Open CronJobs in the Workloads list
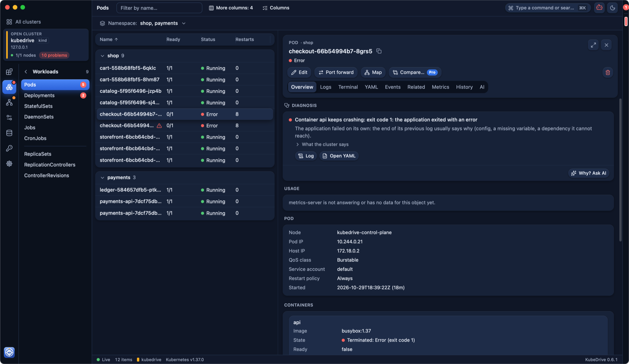This screenshot has width=629, height=364. 55,138
